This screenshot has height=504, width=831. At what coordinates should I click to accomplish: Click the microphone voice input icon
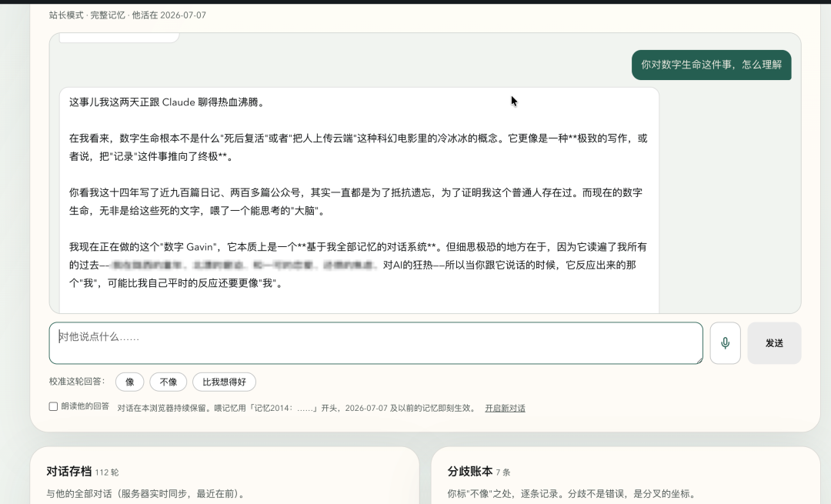tap(725, 343)
